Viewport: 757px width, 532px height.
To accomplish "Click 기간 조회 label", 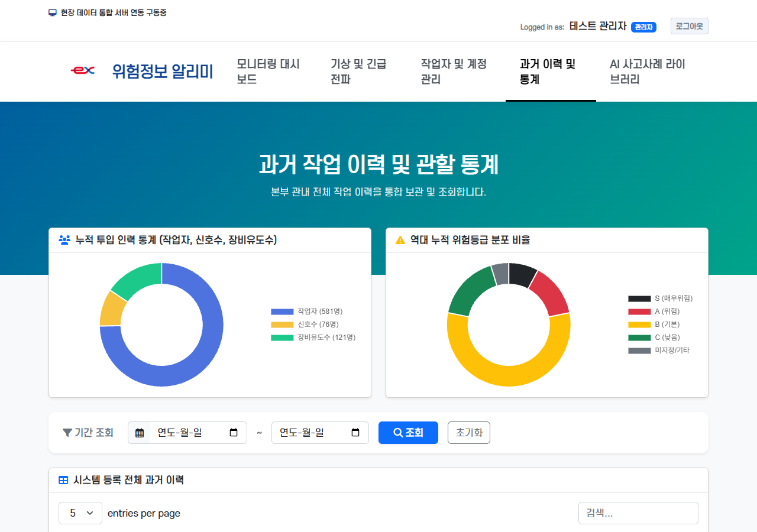I will click(93, 433).
